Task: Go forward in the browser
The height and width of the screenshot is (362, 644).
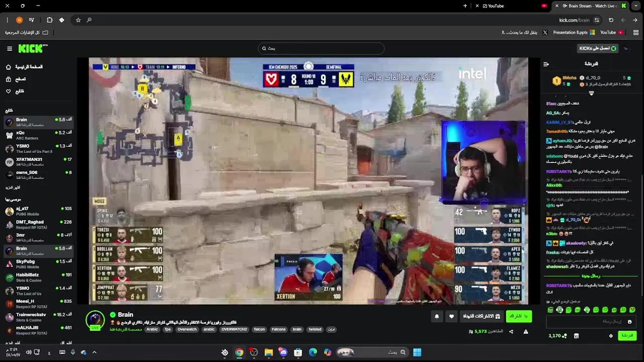Action: pyautogui.click(x=623, y=20)
